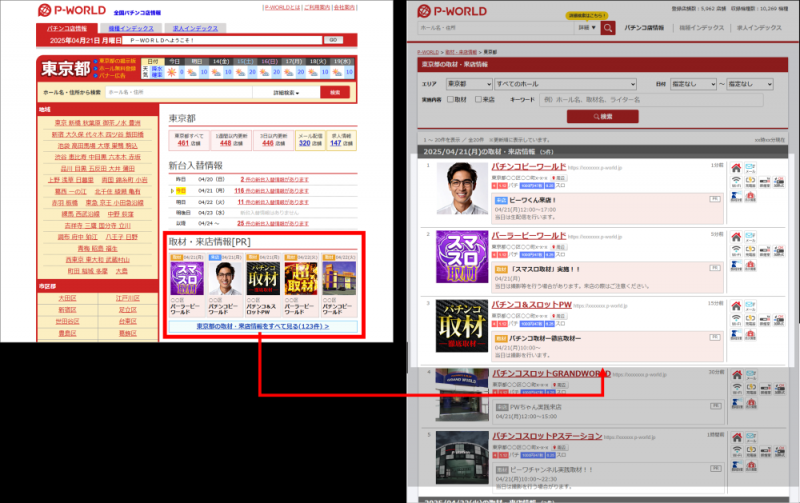This screenshot has height=503, width=800.
Task: Focus ホール名・住所 search field on right header
Action: (x=496, y=28)
